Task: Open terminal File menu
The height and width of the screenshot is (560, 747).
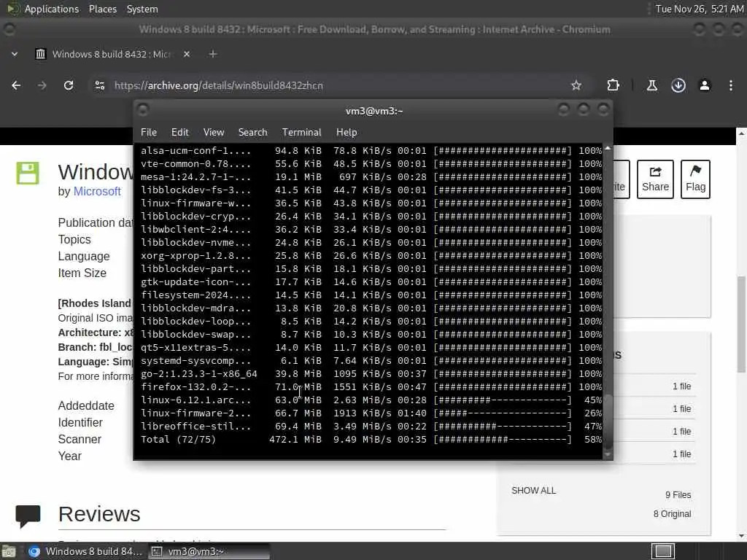Action: coord(149,133)
